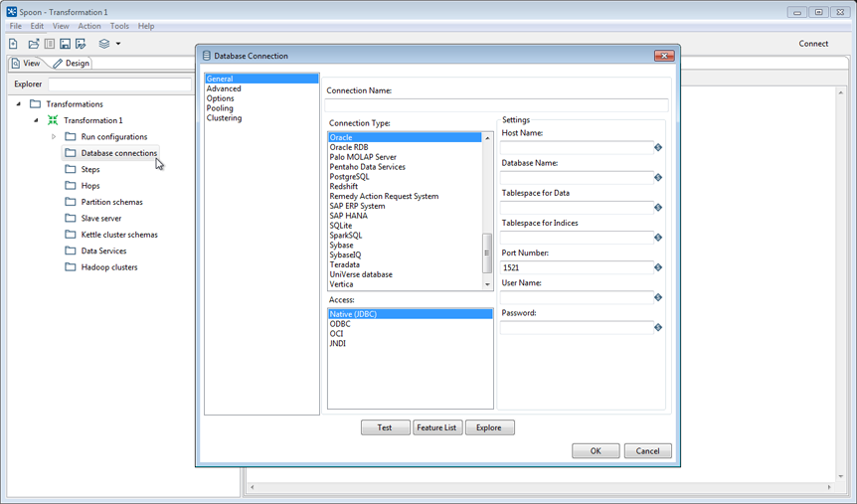Screen dimensions: 857x504
Task: Click variable icon next to Password field
Action: [x=658, y=327]
